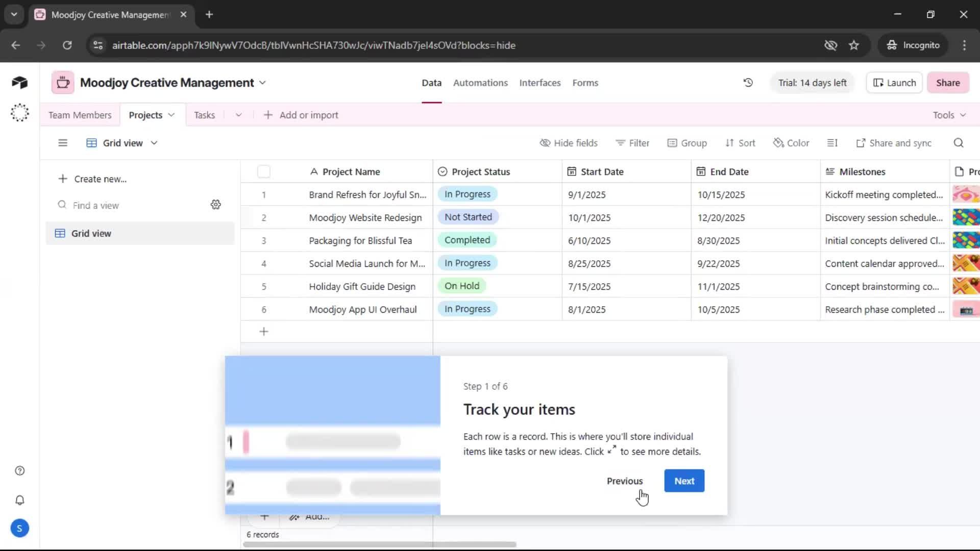Toggle the select-all records checkbox
Viewport: 980px width, 551px height.
coord(264,172)
